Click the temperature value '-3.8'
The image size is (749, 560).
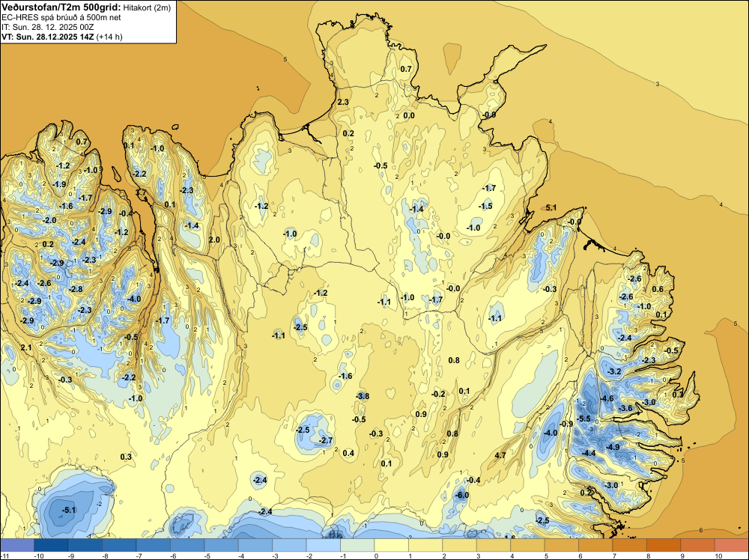click(363, 396)
